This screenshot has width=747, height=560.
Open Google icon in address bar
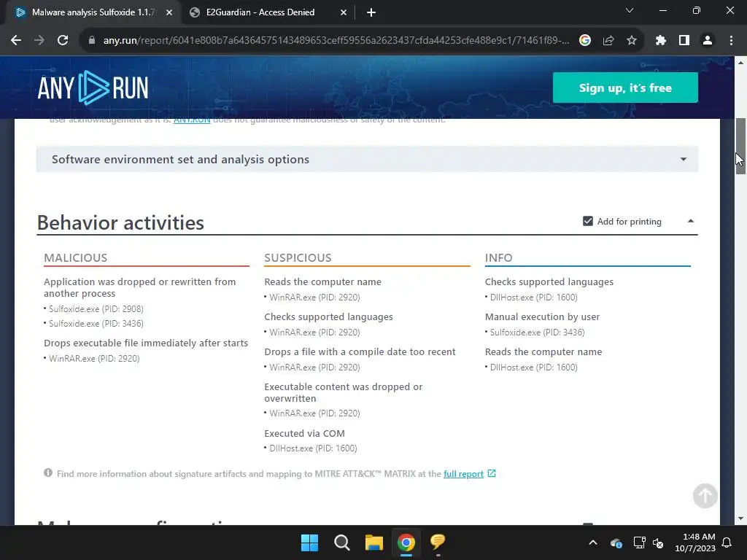(584, 41)
